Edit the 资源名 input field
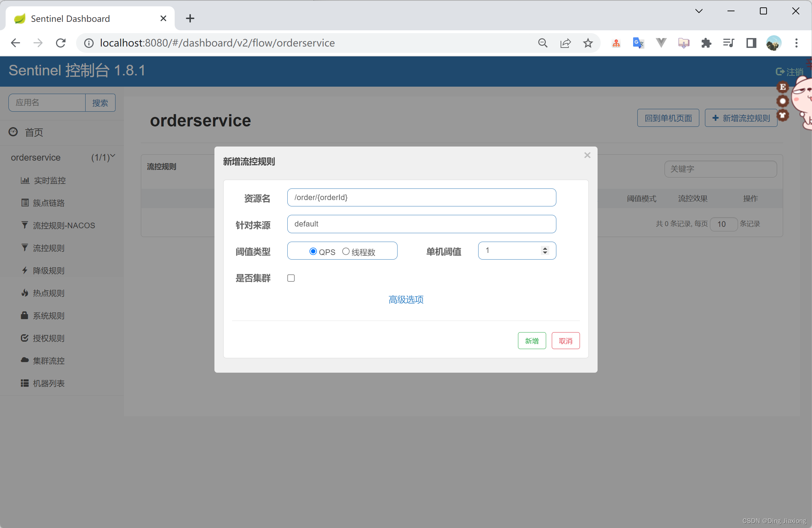 [421, 197]
